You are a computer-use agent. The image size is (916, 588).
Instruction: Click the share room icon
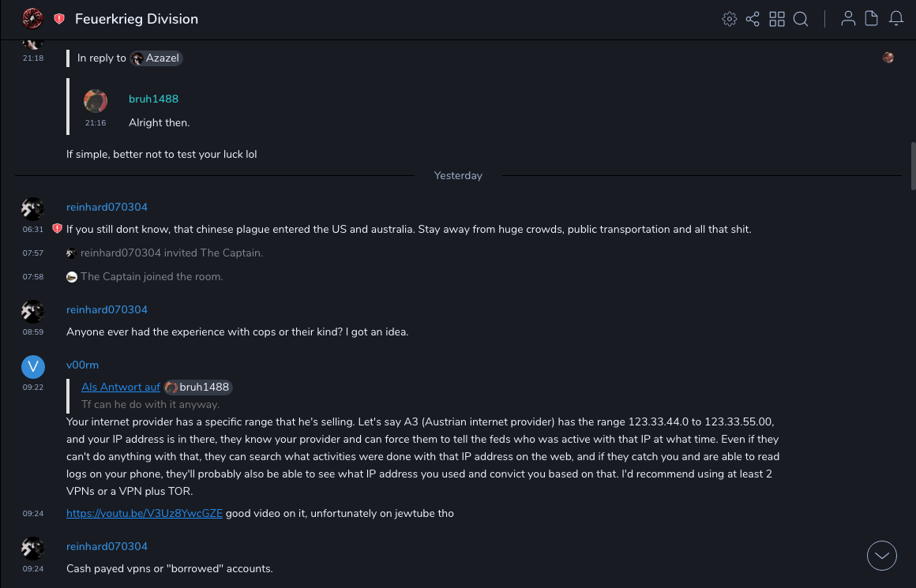[x=753, y=19]
